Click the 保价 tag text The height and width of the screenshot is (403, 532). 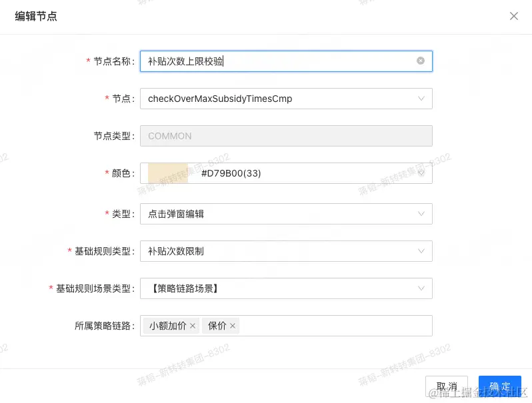tap(217, 326)
